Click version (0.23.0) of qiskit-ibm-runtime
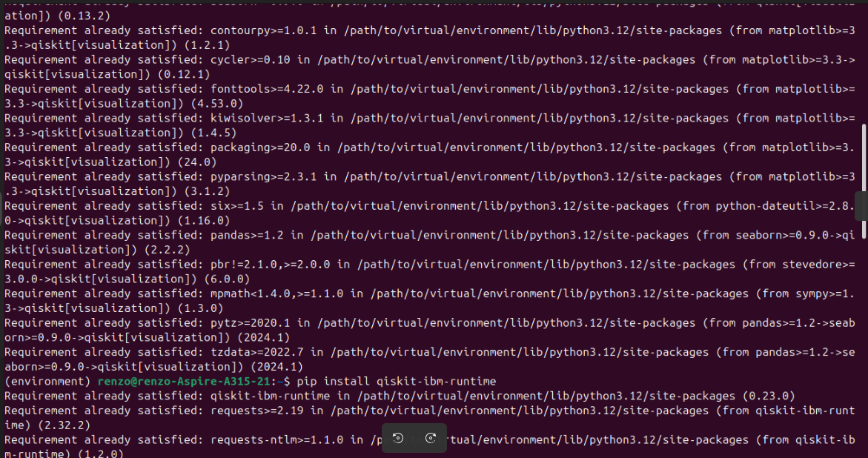868x458 pixels. [x=769, y=396]
